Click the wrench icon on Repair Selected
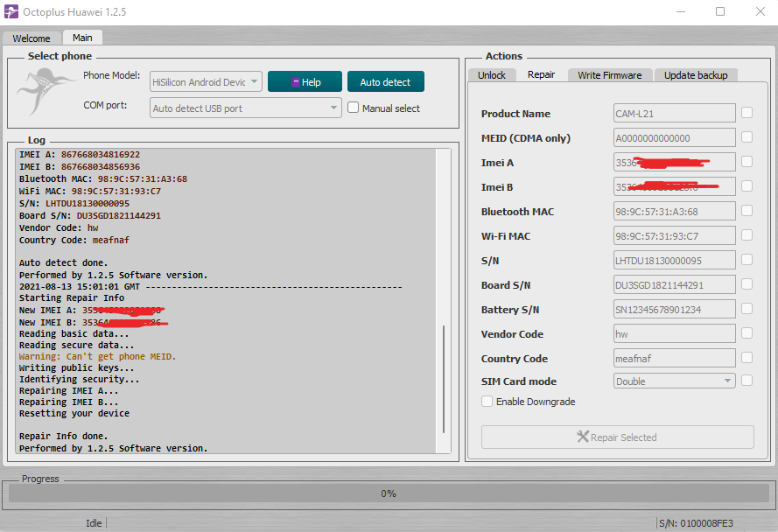Viewport: 778px width, 532px height. click(x=583, y=437)
